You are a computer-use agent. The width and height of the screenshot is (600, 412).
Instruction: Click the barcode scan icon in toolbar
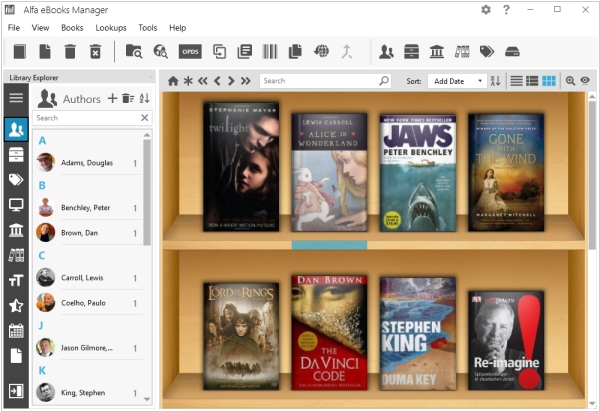coord(270,51)
